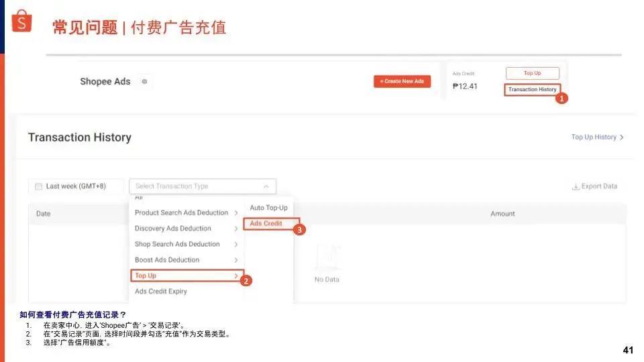Screen dimensions: 644x362
Task: Expand Boost Ads Deduction submenu arrow
Action: point(236,260)
